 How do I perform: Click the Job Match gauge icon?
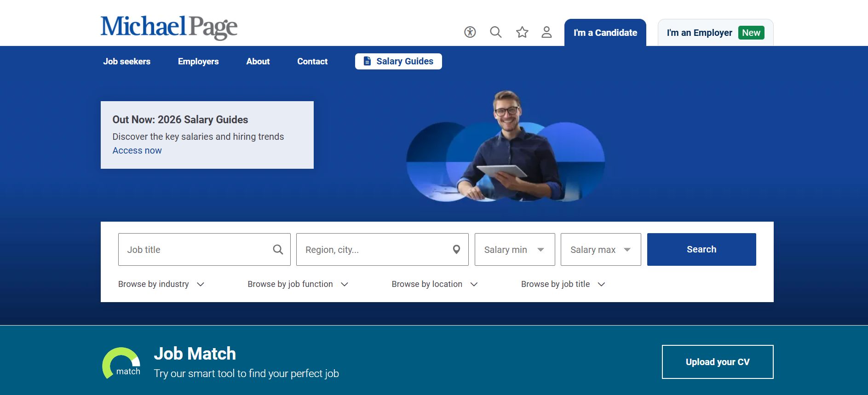pos(121,363)
